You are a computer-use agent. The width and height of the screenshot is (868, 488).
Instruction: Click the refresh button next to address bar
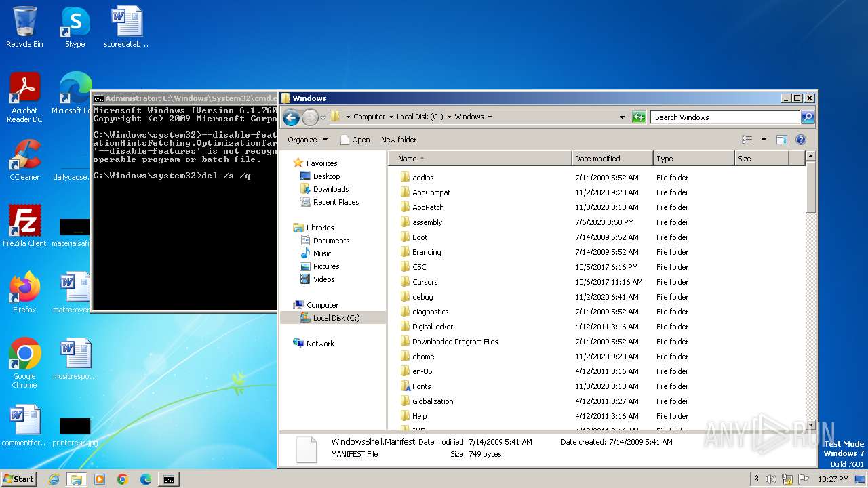639,117
